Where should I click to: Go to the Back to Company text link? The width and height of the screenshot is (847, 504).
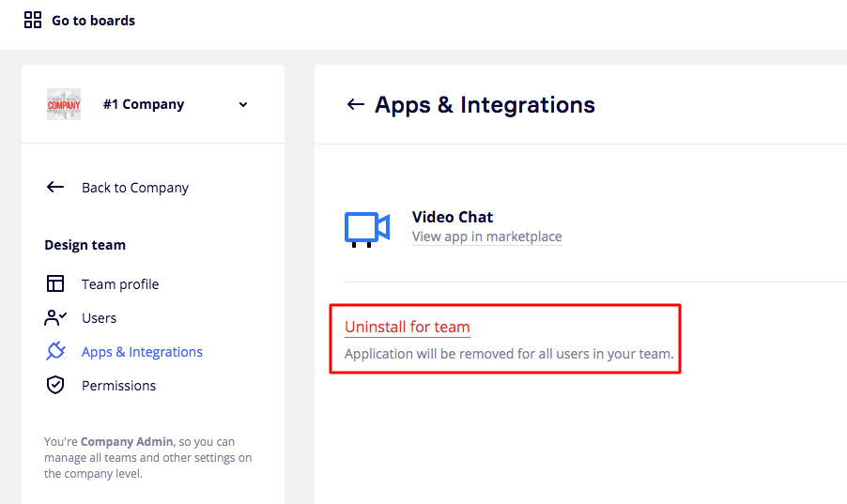coord(135,188)
